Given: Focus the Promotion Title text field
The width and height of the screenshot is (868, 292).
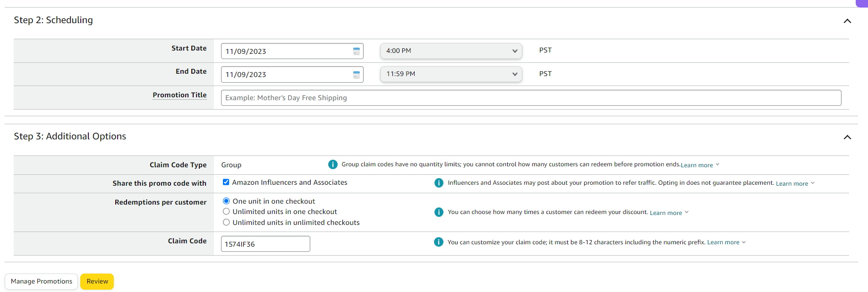Looking at the screenshot, I should (531, 98).
